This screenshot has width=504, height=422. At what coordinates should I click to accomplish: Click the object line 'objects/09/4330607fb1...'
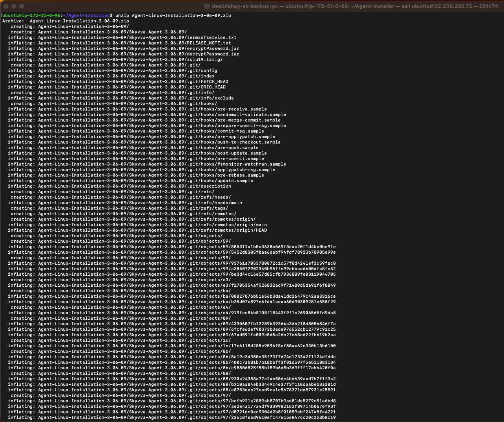tap(172, 324)
